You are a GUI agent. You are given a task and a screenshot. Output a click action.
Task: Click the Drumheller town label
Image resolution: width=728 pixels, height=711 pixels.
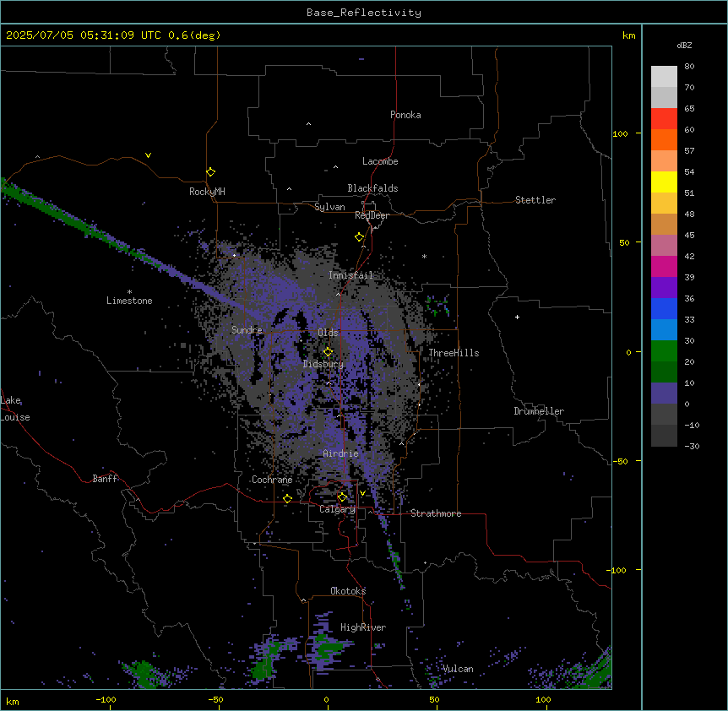tap(539, 411)
